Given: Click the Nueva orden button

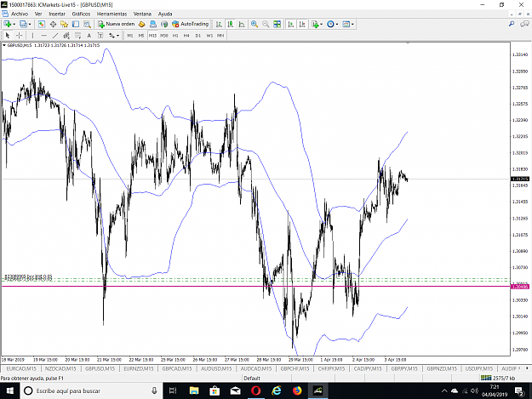Looking at the screenshot, I should [x=117, y=24].
